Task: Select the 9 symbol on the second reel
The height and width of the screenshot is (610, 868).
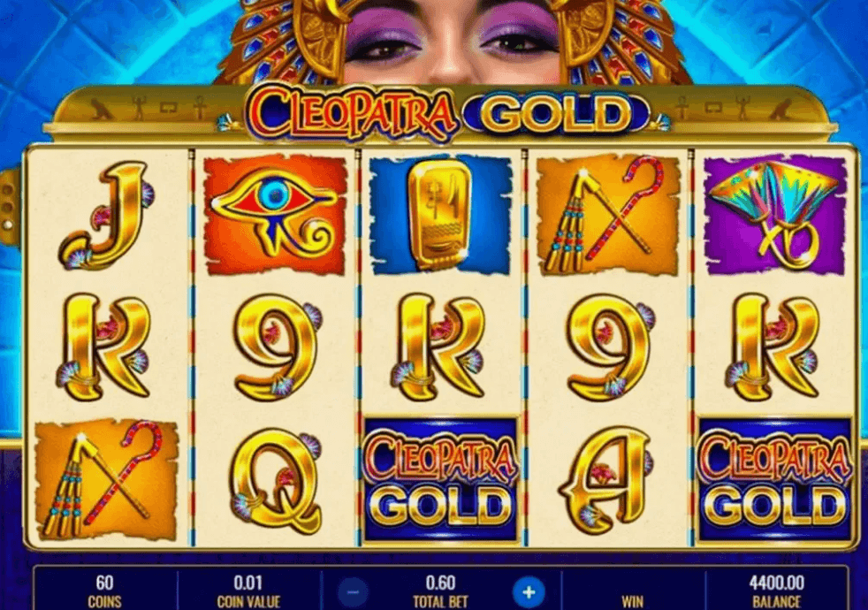Action: click(277, 347)
